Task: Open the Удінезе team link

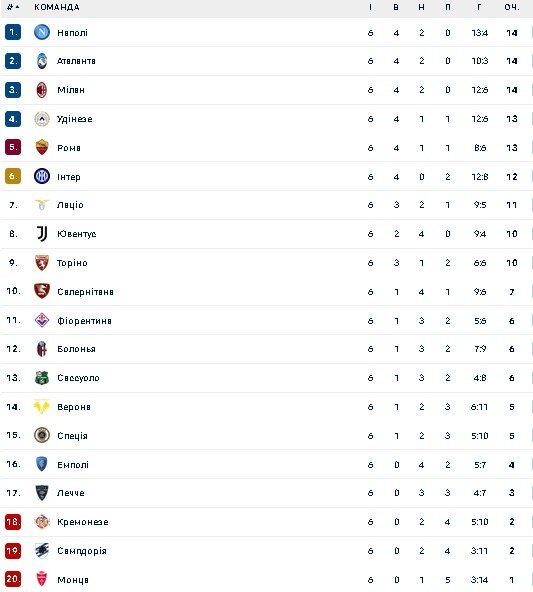Action: pos(74,119)
